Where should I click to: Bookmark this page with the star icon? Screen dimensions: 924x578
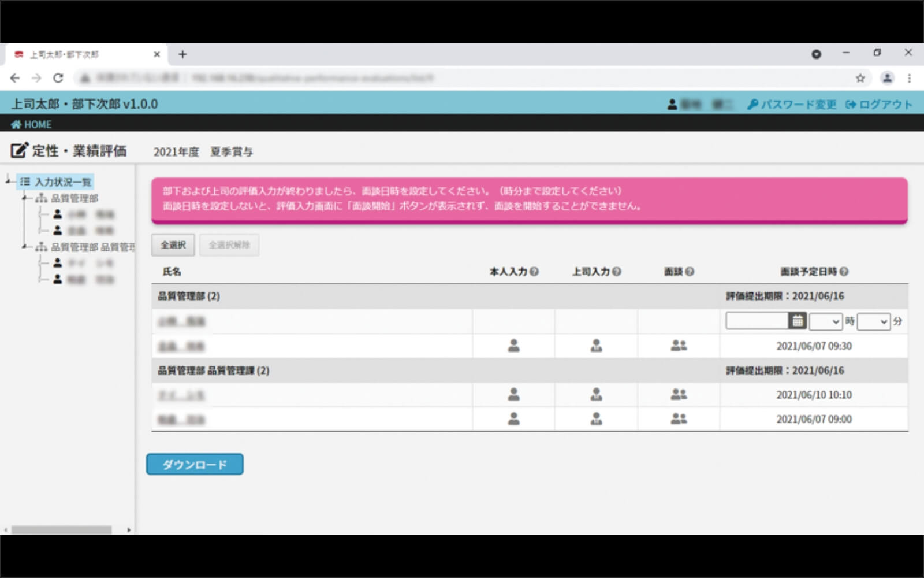pos(860,78)
